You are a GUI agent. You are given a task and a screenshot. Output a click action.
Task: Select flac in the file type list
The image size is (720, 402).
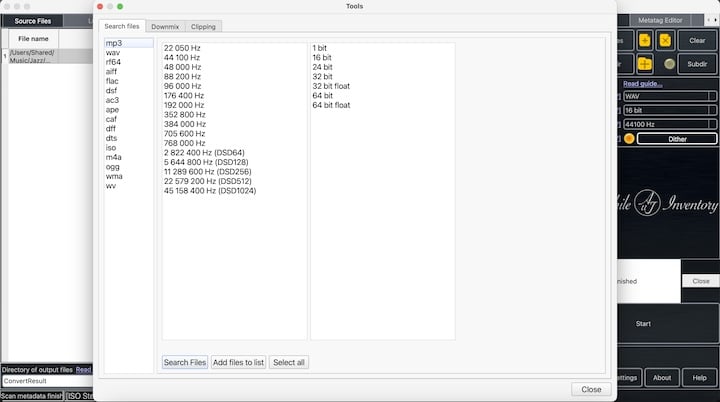tap(129, 81)
